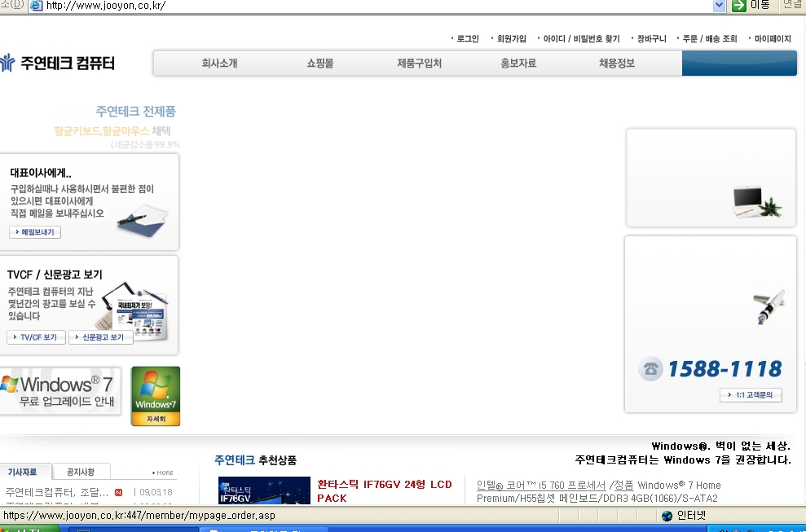This screenshot has height=532, width=806.
Task: Open the 환타스틱 IF76GV product thumbnail
Action: (264, 490)
